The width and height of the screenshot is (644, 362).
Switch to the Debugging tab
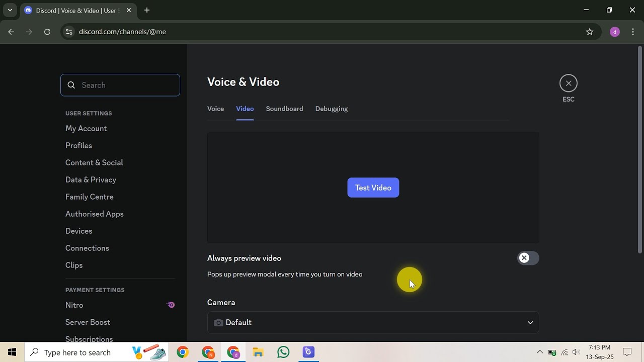pos(332,109)
